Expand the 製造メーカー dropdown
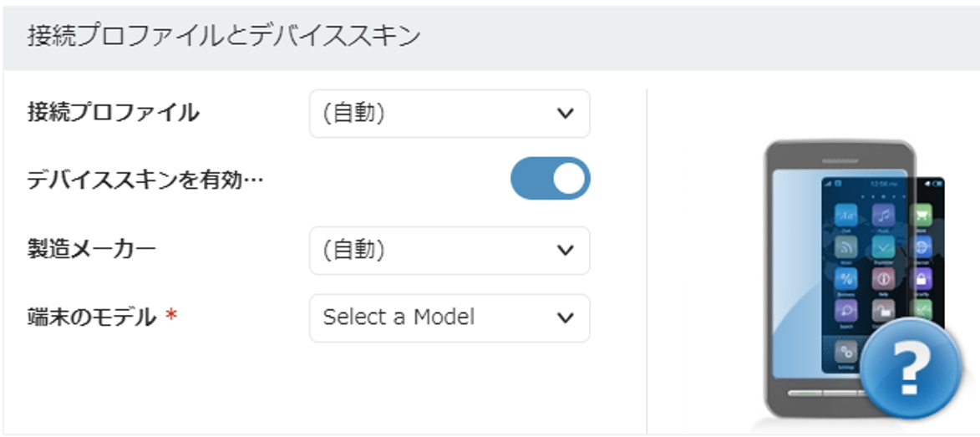 pyautogui.click(x=449, y=250)
